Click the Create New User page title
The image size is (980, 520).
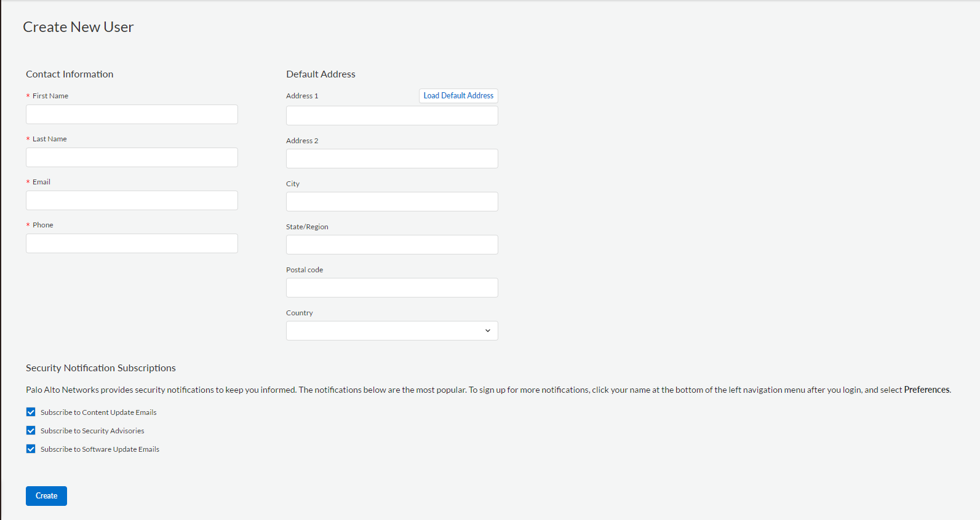(x=78, y=27)
